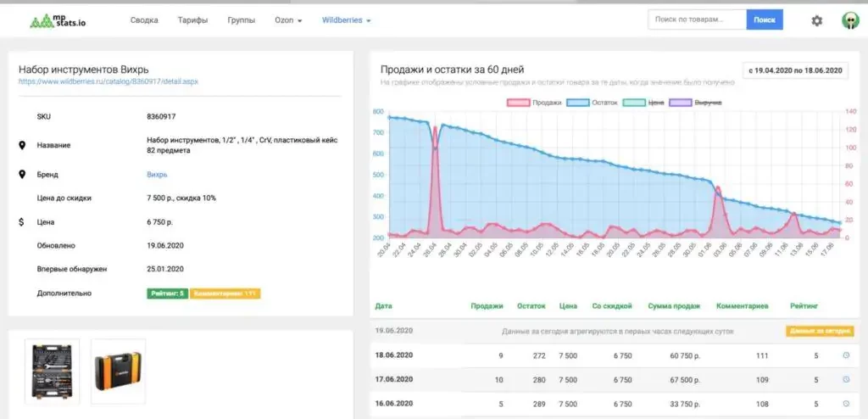Click the clock icon in the 18.06.2020 row
The image size is (868, 419).
[845, 355]
